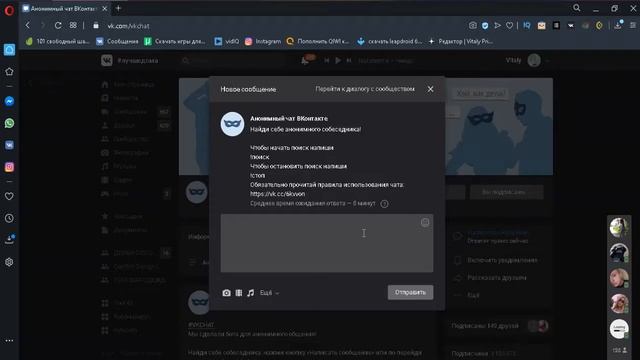The height and width of the screenshot is (360, 640).
Task: Open VK notifications bell
Action: (305, 61)
